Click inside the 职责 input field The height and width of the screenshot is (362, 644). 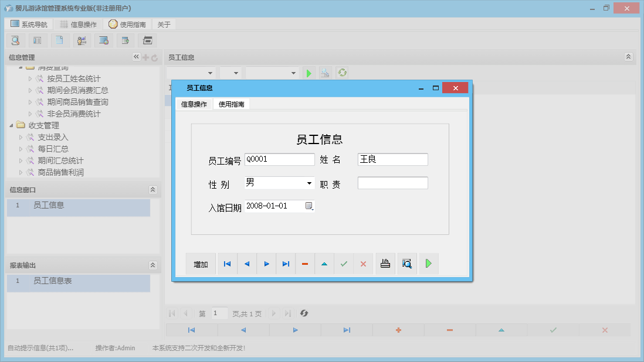pyautogui.click(x=392, y=183)
